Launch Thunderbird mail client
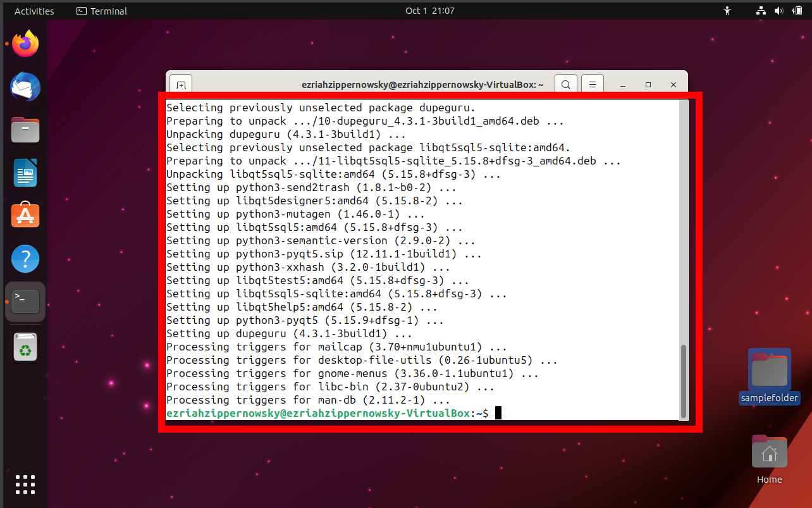Screen dimensions: 812x508 coord(25,87)
